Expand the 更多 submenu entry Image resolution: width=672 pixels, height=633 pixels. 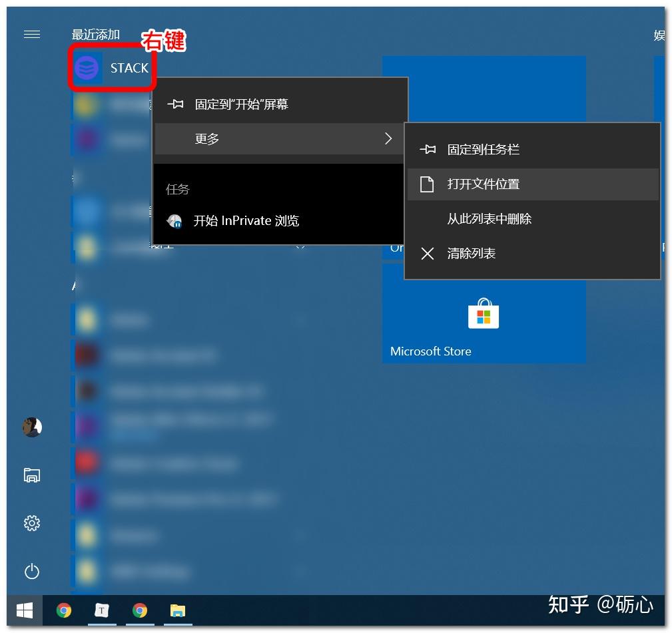(x=280, y=138)
